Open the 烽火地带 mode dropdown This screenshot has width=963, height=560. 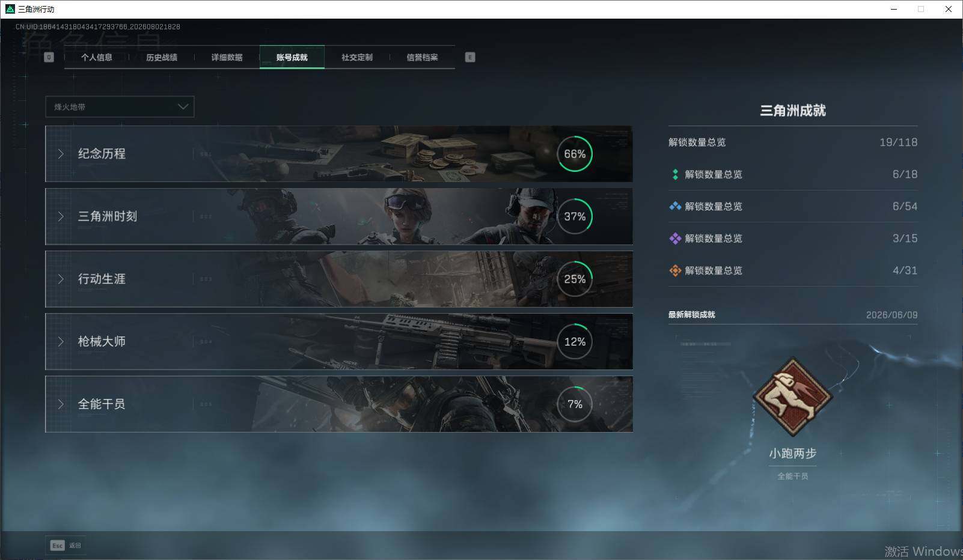click(x=120, y=107)
